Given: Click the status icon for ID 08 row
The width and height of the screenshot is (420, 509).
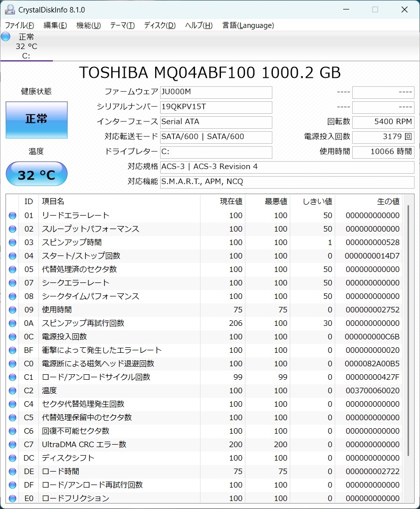Looking at the screenshot, I should (x=12, y=296).
